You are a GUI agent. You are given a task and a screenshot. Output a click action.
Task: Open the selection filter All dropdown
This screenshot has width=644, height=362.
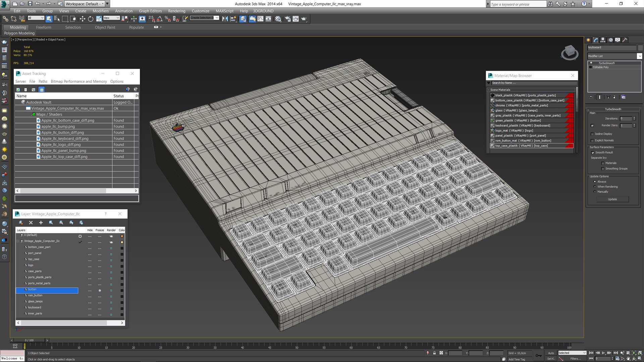tap(36, 18)
